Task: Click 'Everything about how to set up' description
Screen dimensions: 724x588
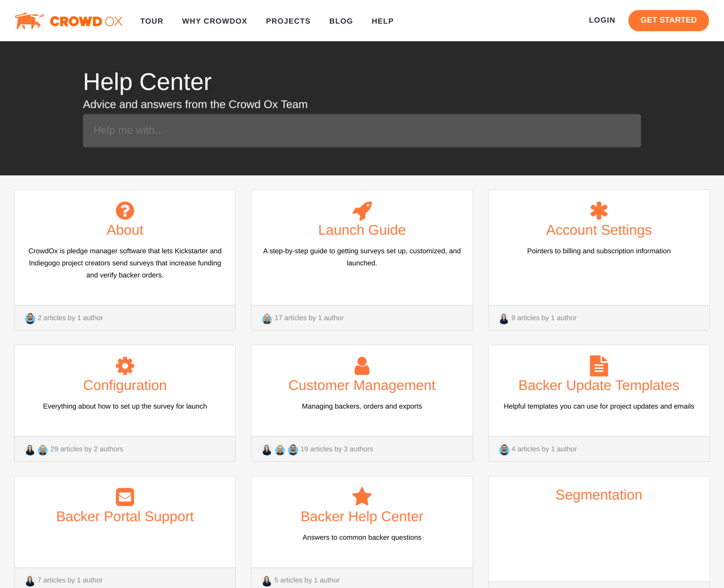Action: (125, 407)
